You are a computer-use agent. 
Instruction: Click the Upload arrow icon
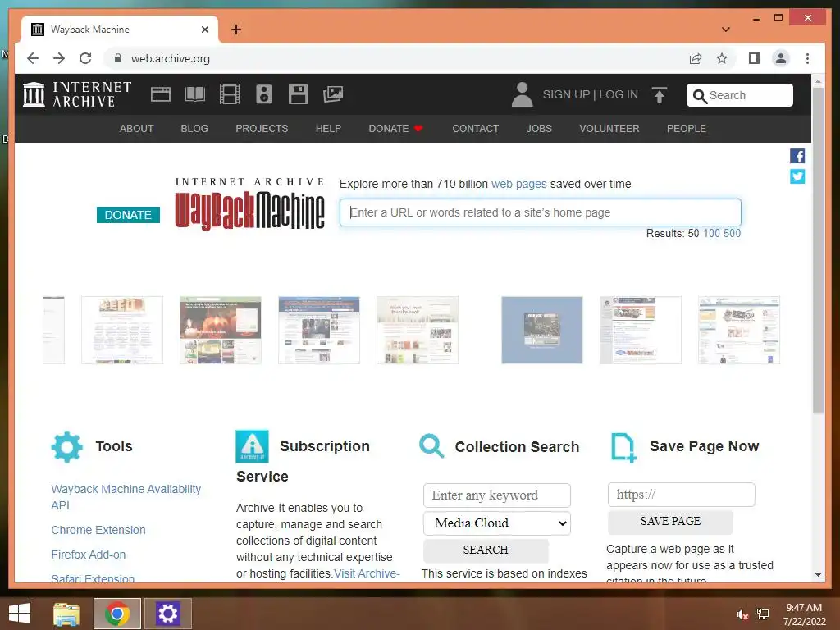pyautogui.click(x=660, y=95)
